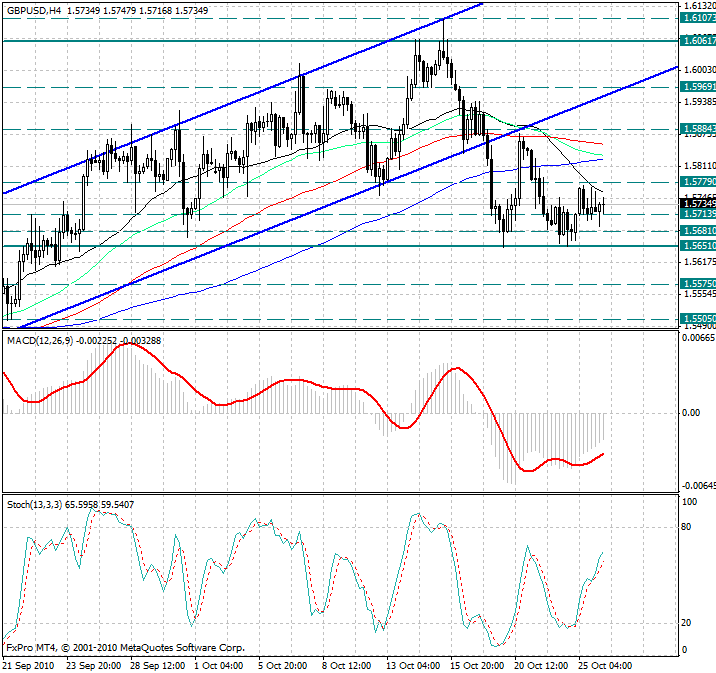Click the 5 Oct 20:00 time label

(x=283, y=666)
